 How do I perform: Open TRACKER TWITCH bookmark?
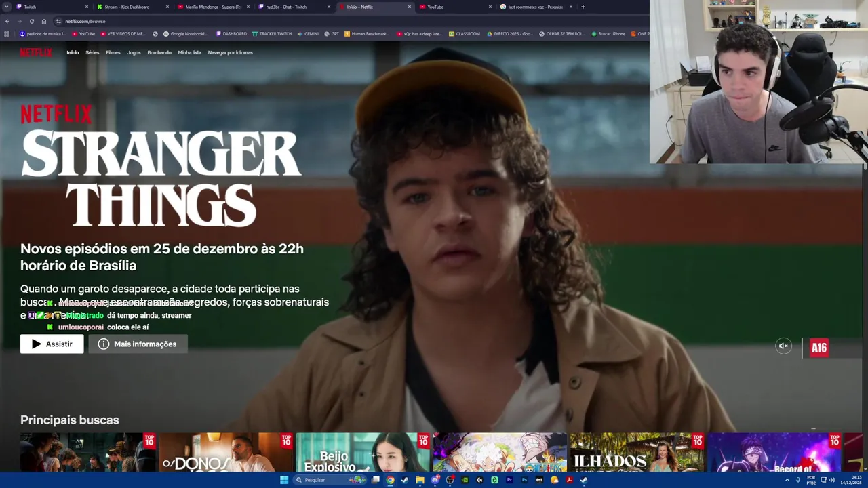pyautogui.click(x=272, y=33)
